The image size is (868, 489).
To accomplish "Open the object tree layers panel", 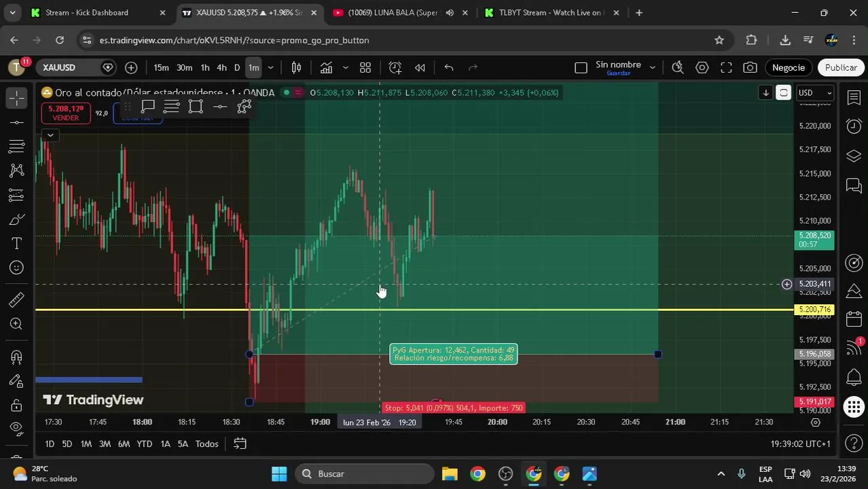I will click(854, 156).
